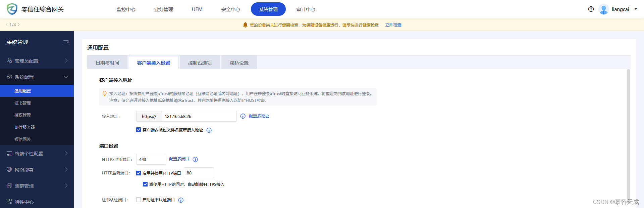Click the 集群管理 icon in sidebar
The height and width of the screenshot is (208, 644).
[x=9, y=185]
